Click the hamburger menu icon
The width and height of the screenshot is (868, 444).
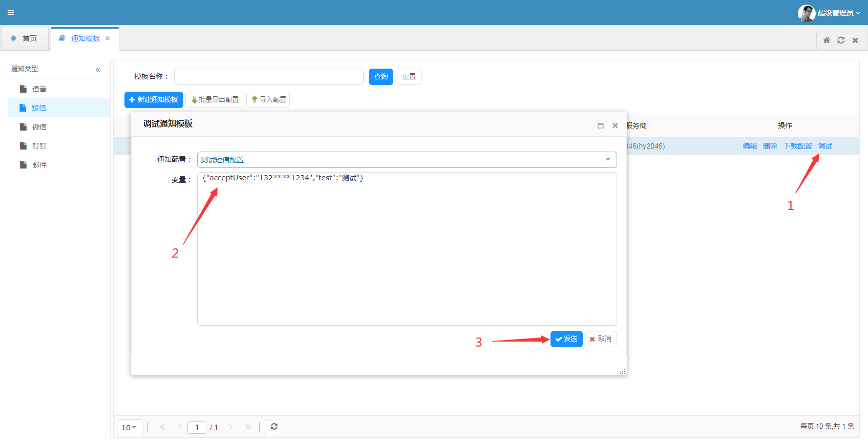[11, 12]
